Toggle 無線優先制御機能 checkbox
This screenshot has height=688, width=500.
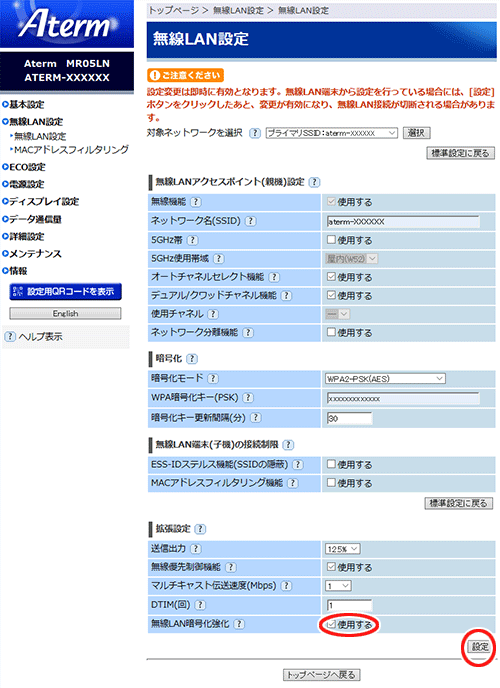click(332, 566)
